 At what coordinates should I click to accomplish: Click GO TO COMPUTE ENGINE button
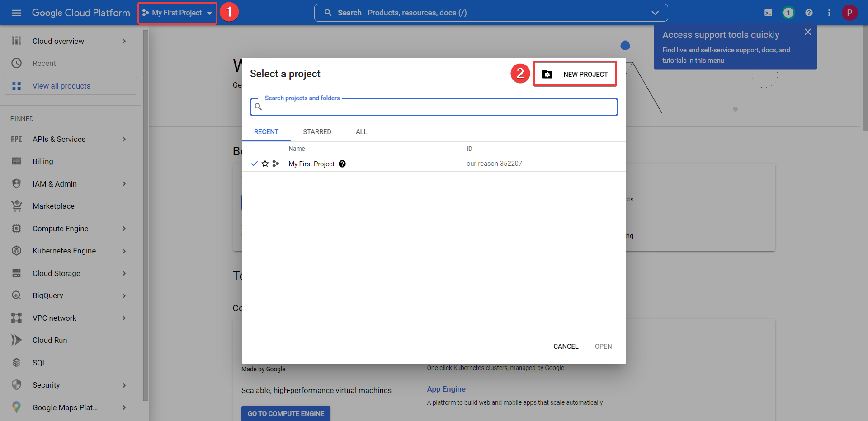tap(286, 413)
